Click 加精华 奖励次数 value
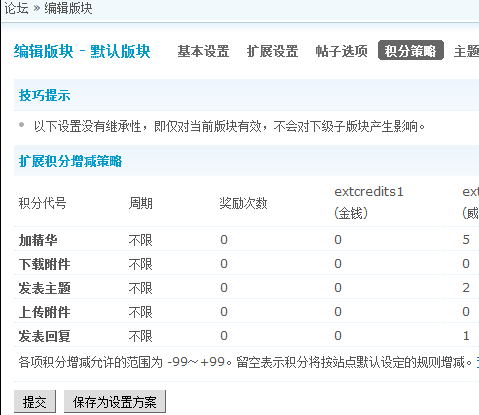Viewport: 479px width, 415px height. pyautogui.click(x=224, y=240)
